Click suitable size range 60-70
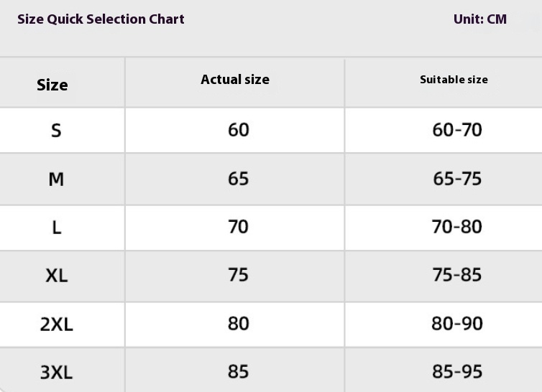The image size is (542, 392). tap(457, 130)
